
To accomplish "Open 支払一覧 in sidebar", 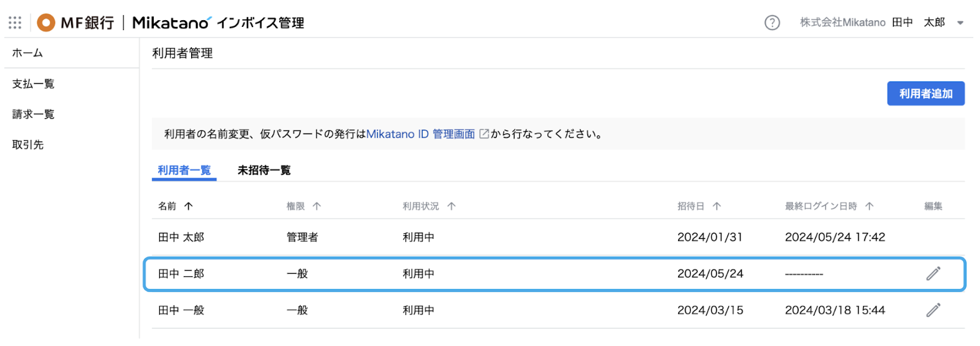I will coord(33,84).
